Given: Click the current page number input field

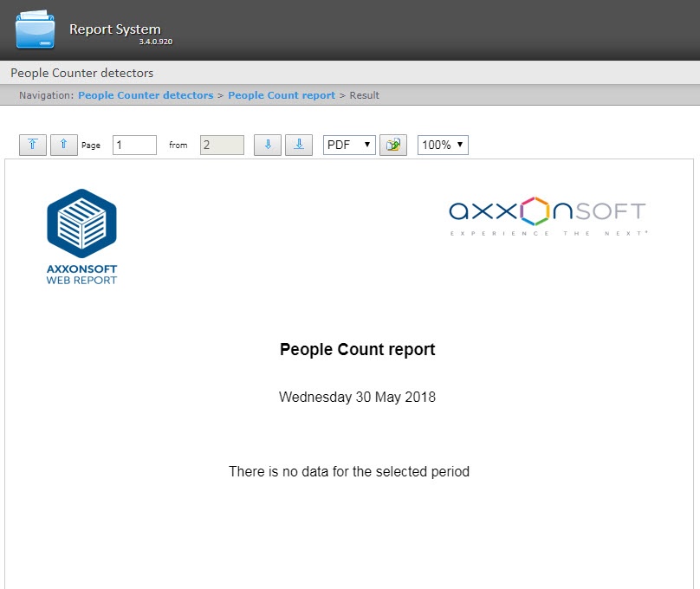Looking at the screenshot, I should coord(134,145).
